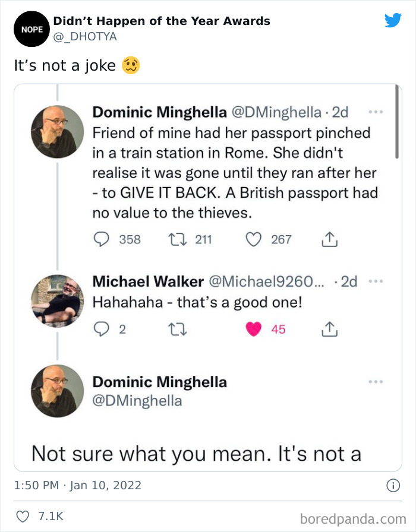Open the @_DHOTYA profile handle

point(85,37)
